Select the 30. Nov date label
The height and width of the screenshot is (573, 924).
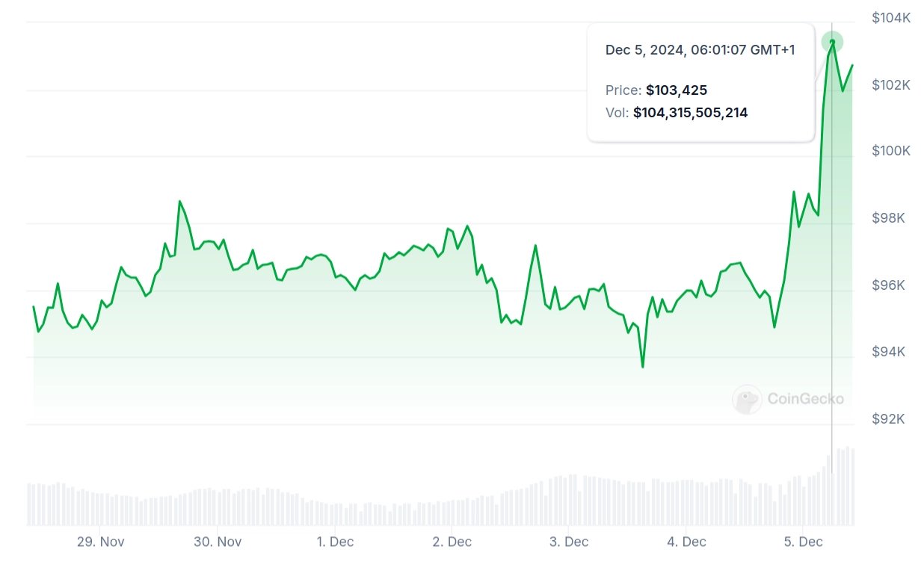coord(218,542)
